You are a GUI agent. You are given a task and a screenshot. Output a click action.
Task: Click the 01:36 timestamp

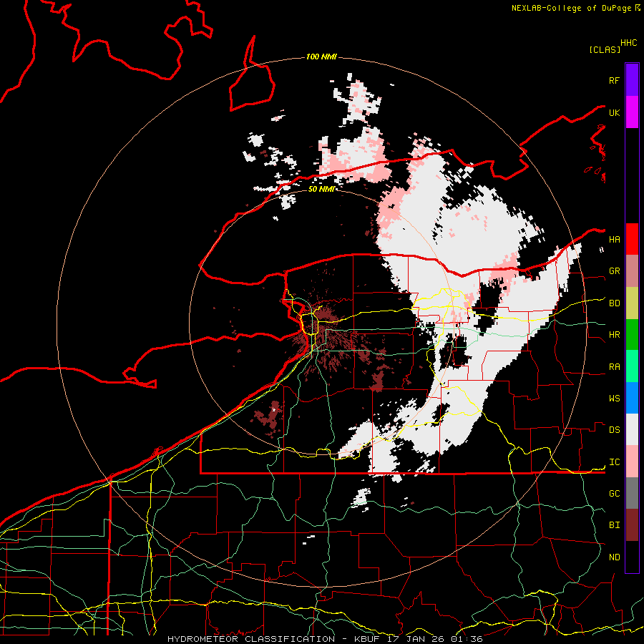point(466,639)
